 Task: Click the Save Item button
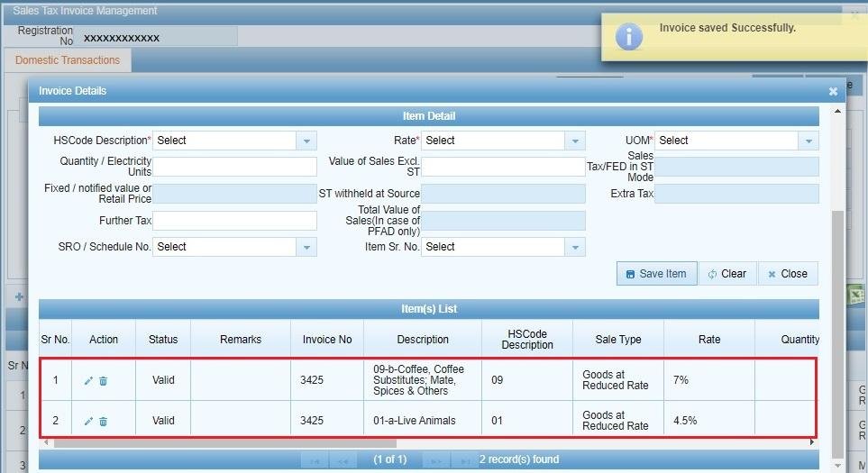[x=656, y=274]
